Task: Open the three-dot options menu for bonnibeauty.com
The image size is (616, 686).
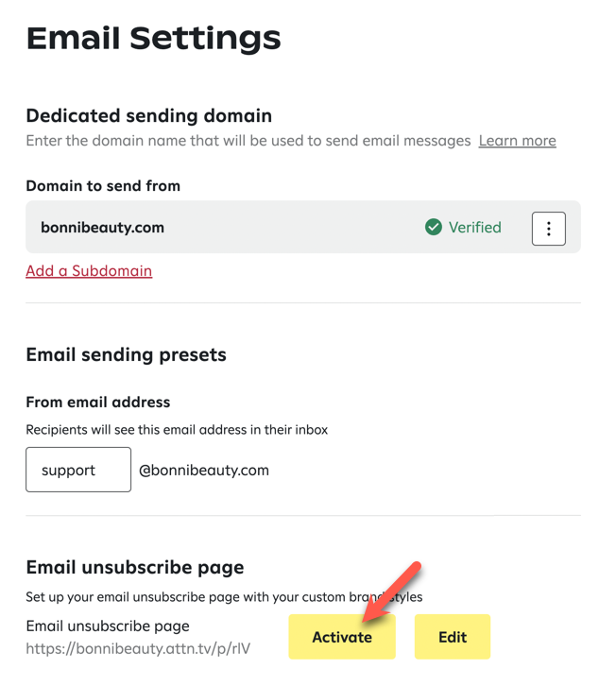Action: click(548, 229)
